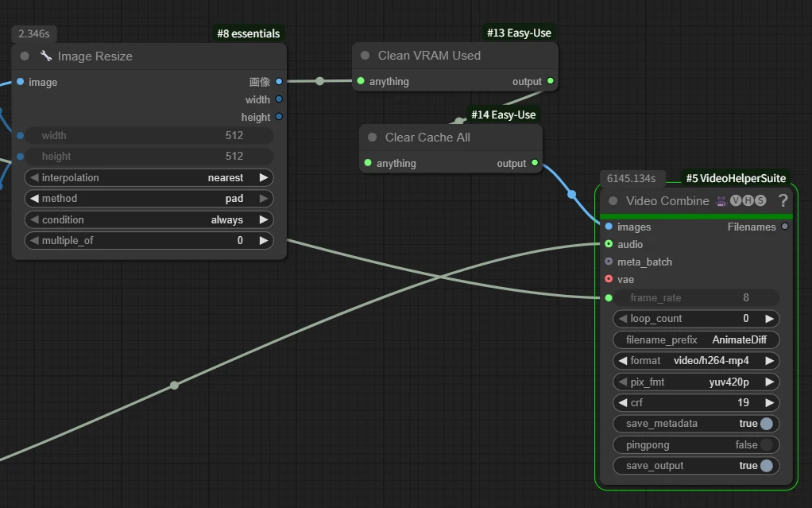The width and height of the screenshot is (812, 508).
Task: Collapse the Clear Cache All node
Action: click(x=372, y=138)
